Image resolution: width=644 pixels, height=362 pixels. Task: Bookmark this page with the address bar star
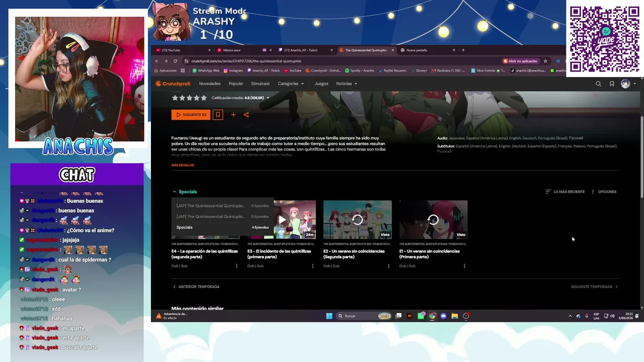tap(545, 61)
